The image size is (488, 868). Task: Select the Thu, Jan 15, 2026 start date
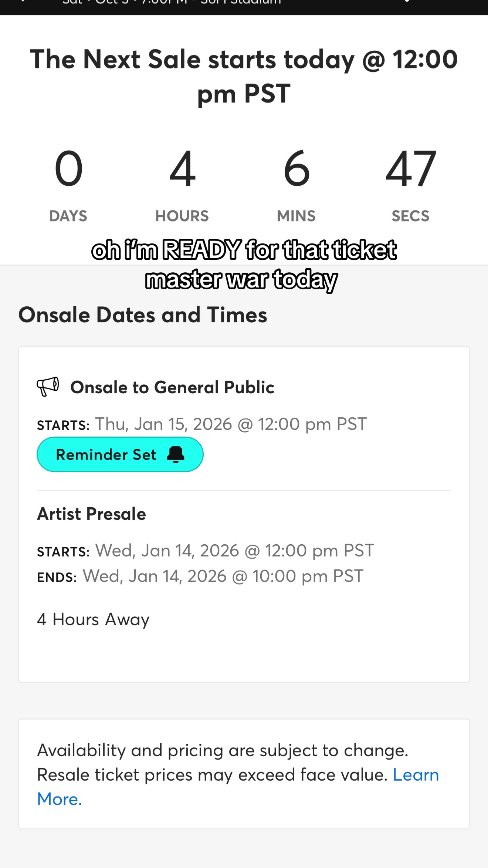tap(231, 424)
